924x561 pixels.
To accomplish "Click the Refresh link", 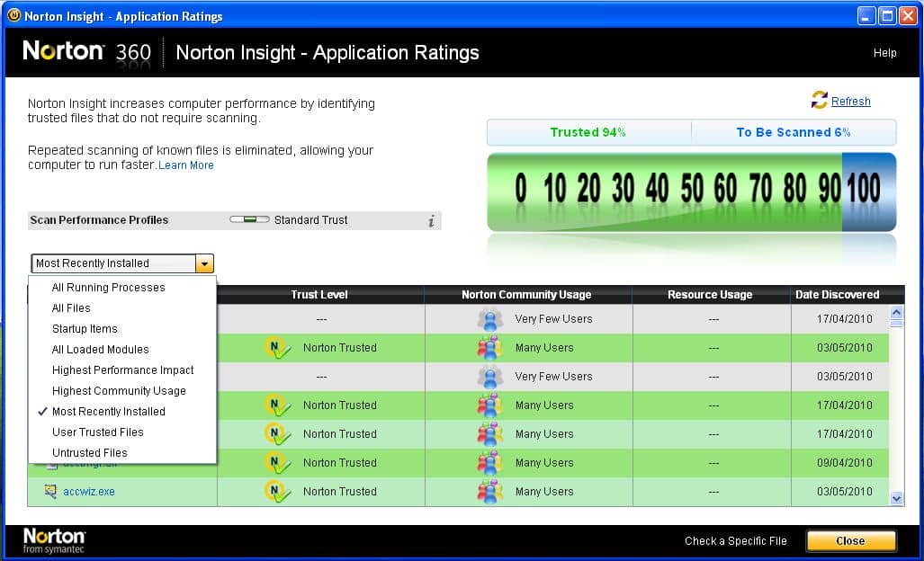I will (850, 102).
